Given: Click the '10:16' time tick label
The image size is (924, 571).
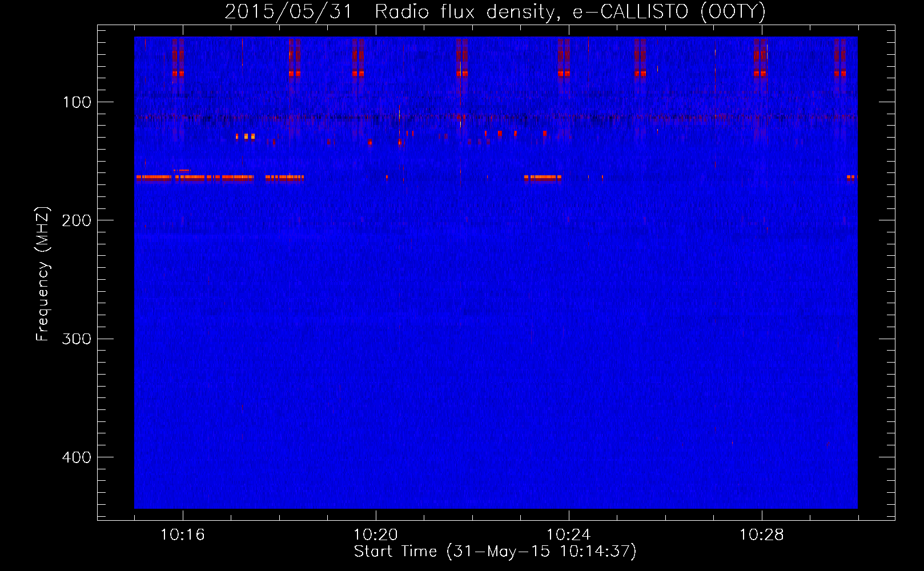Looking at the screenshot, I should 183,535.
